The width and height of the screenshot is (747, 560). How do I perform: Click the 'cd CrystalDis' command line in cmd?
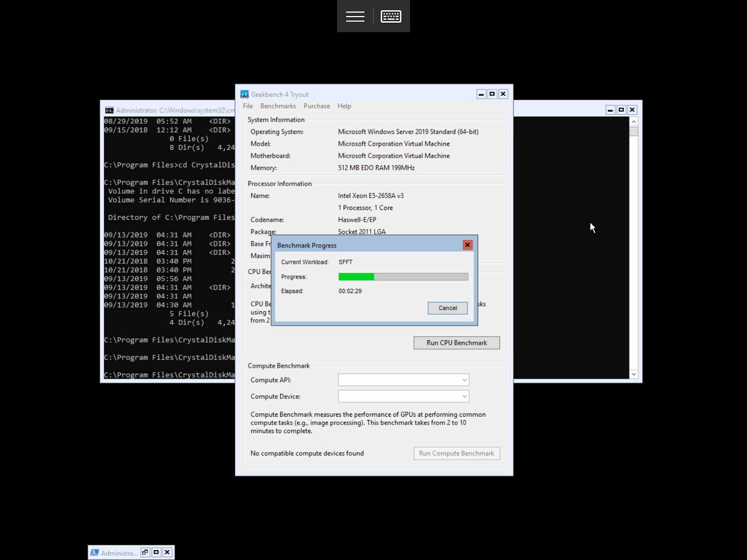(x=169, y=165)
